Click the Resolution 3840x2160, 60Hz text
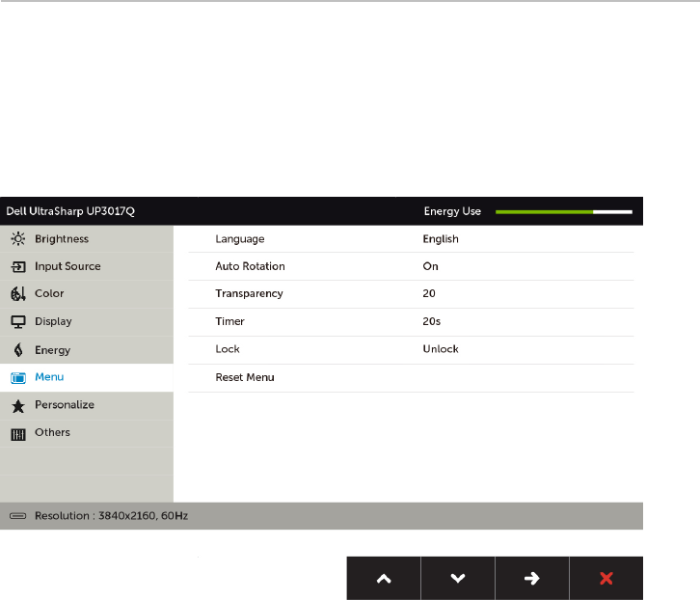 coord(111,516)
